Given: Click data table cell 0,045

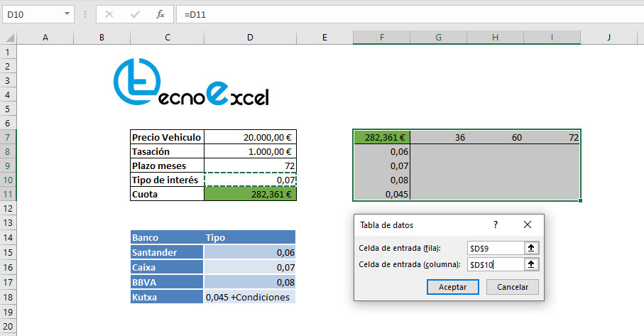Looking at the screenshot, I should pyautogui.click(x=381, y=195).
